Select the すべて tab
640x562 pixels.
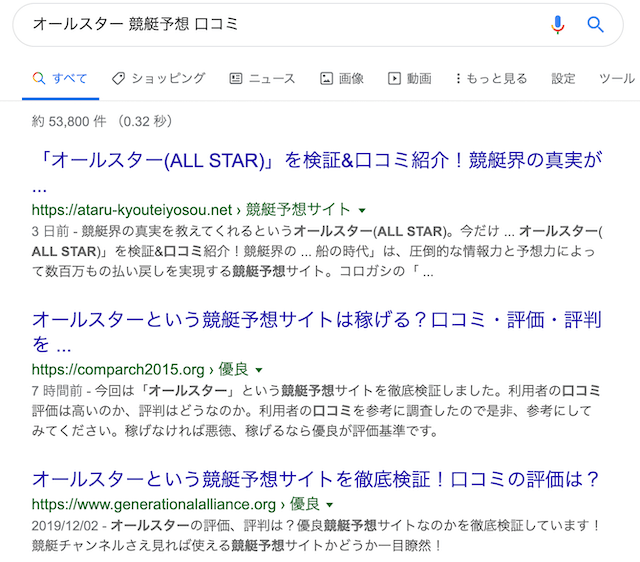coord(60,78)
